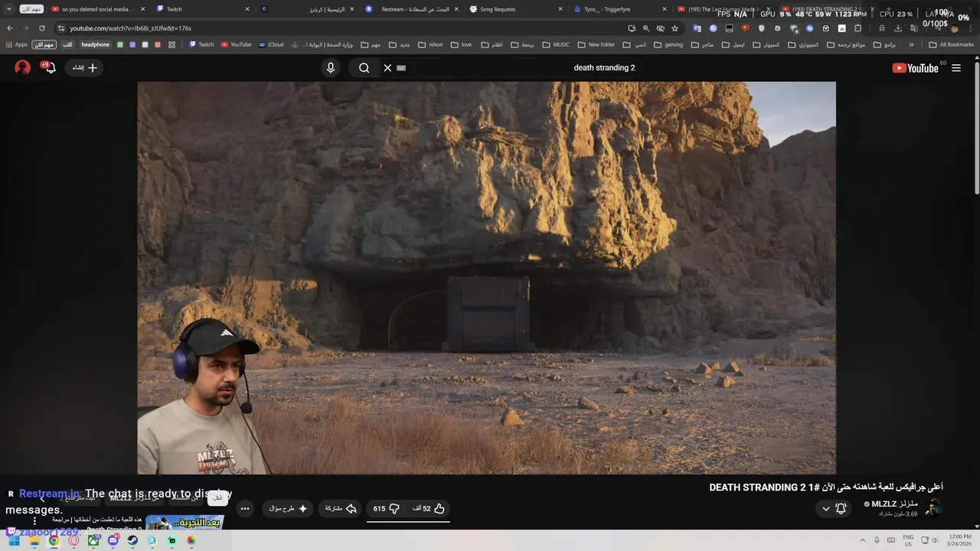Close the Twitch browser tab
The height and width of the screenshot is (551, 980).
[247, 9]
